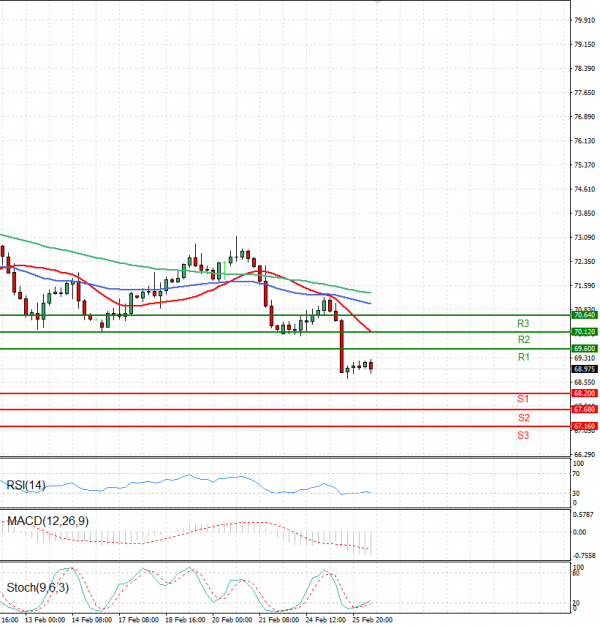Click the 14 Feb 08:00 time label
Screen dimensions: 600x626
pyautogui.click(x=91, y=620)
